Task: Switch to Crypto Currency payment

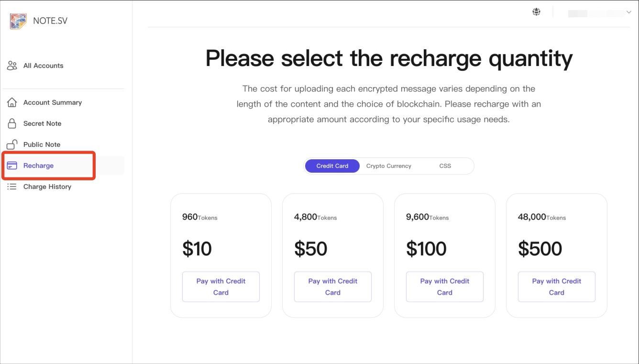Action: [x=388, y=166]
